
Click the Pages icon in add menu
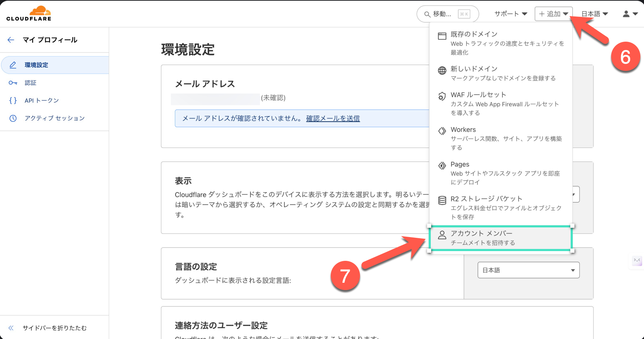442,165
